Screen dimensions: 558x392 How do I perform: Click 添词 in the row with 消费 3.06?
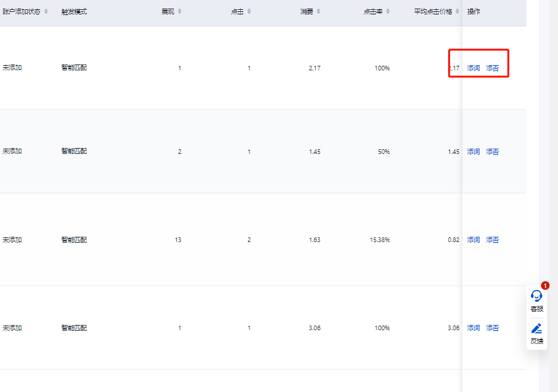point(473,328)
